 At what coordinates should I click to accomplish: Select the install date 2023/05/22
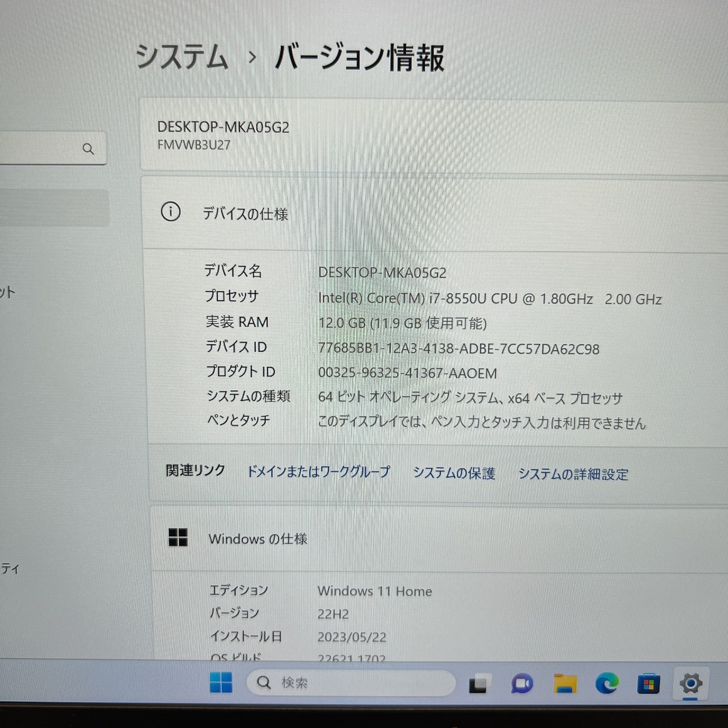pyautogui.click(x=351, y=637)
